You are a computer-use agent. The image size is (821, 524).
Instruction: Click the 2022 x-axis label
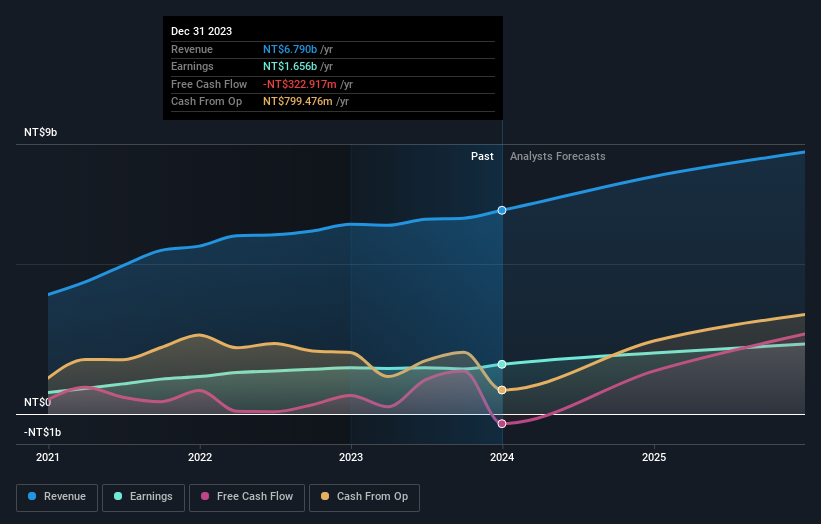[x=200, y=458]
